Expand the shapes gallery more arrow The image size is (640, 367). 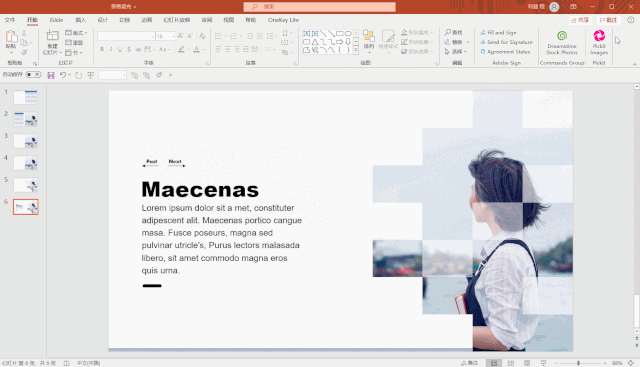click(356, 51)
